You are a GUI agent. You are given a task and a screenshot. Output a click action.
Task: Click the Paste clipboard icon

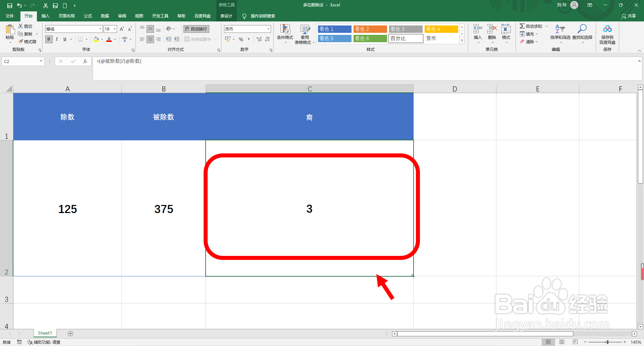point(10,29)
